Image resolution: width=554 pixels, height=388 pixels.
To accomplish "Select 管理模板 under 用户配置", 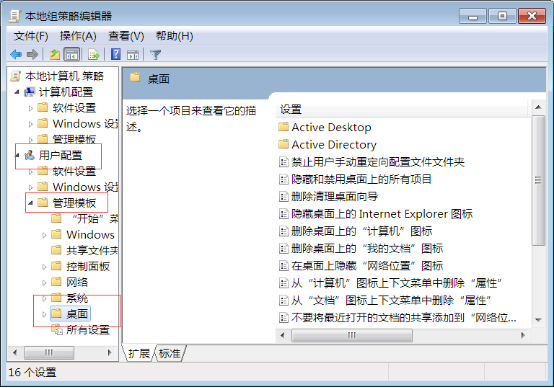I will [x=74, y=203].
